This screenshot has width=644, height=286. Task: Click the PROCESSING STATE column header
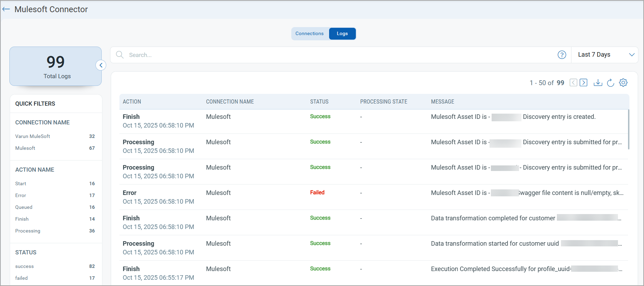tap(384, 102)
